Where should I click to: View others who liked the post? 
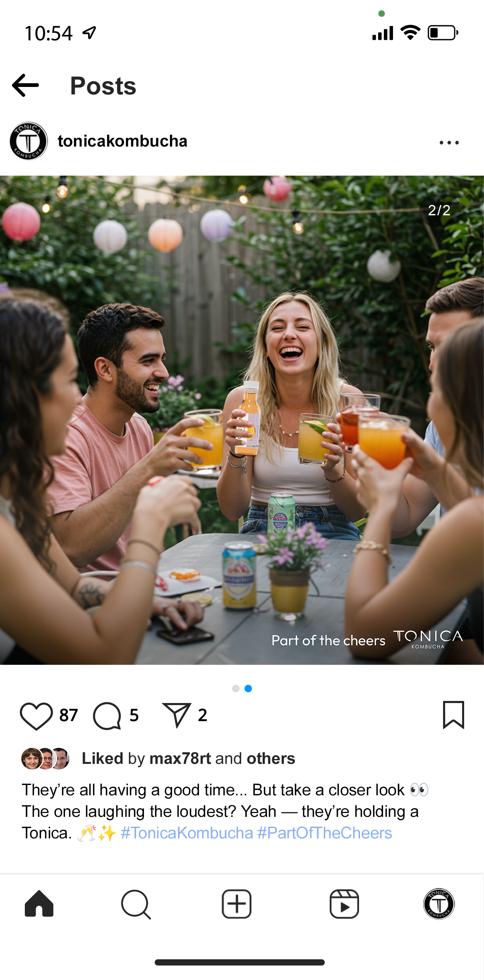[x=271, y=758]
